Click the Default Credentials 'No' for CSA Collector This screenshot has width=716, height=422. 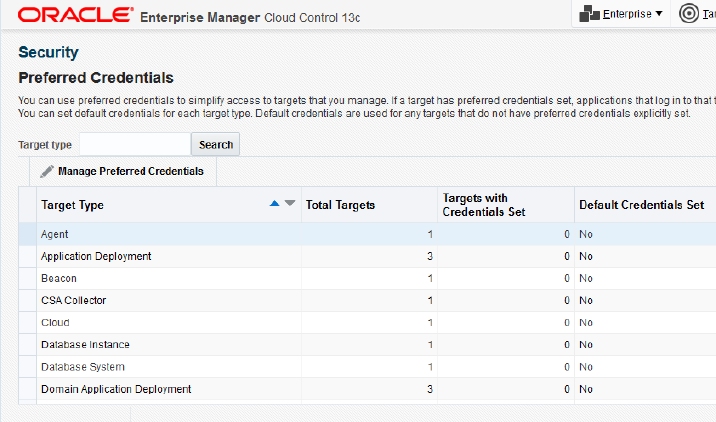(586, 301)
